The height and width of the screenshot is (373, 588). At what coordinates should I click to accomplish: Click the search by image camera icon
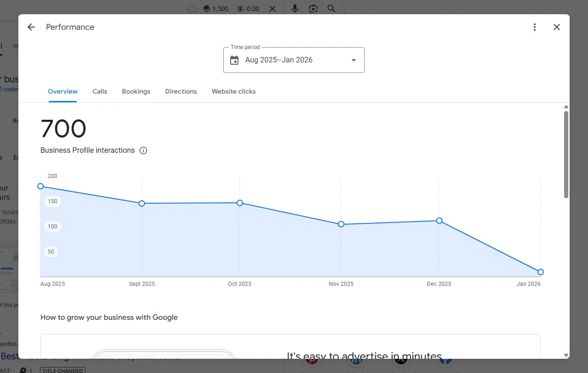tap(313, 9)
